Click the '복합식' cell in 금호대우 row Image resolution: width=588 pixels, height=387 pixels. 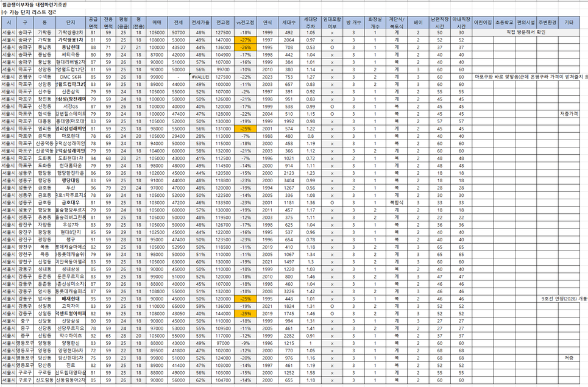[x=397, y=202]
